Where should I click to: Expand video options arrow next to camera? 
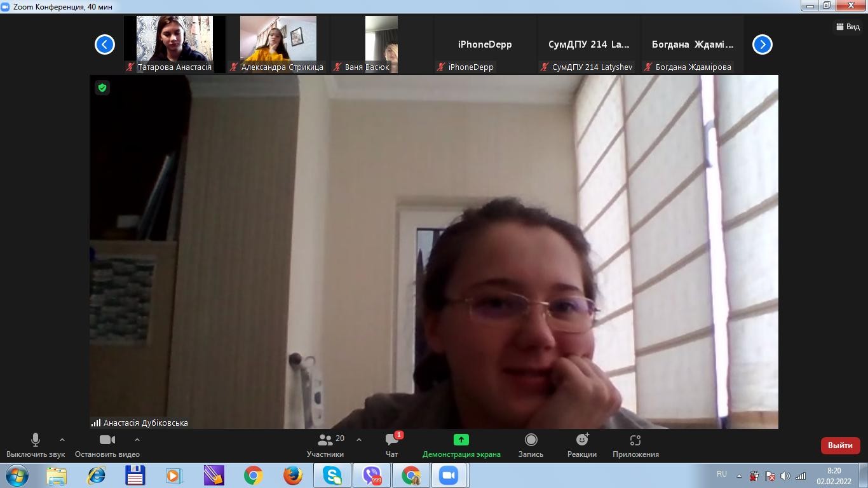137,440
